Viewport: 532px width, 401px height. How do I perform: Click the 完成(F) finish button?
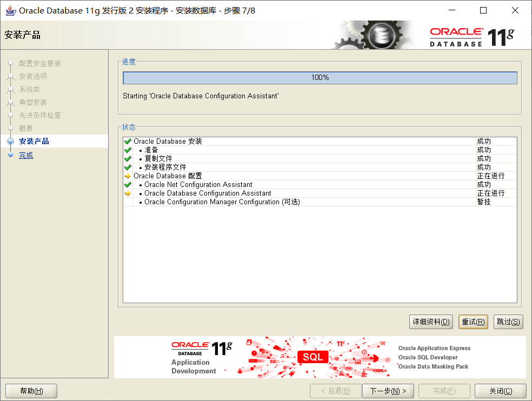(x=444, y=391)
